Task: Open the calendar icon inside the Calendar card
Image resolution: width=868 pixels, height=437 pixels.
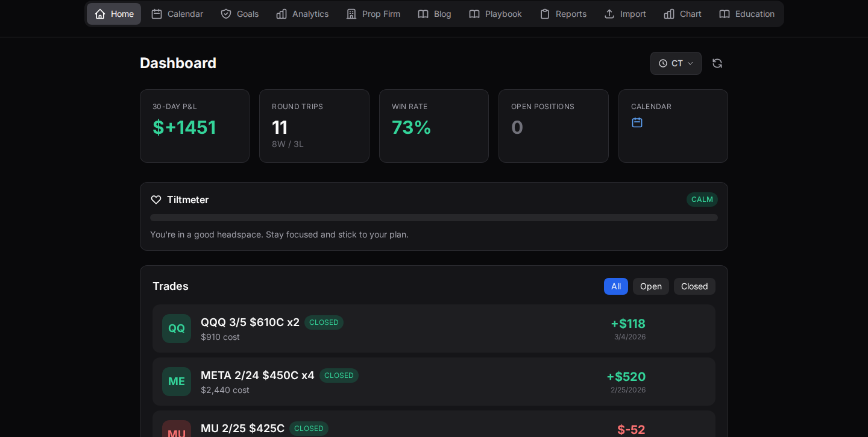Action: [x=637, y=122]
